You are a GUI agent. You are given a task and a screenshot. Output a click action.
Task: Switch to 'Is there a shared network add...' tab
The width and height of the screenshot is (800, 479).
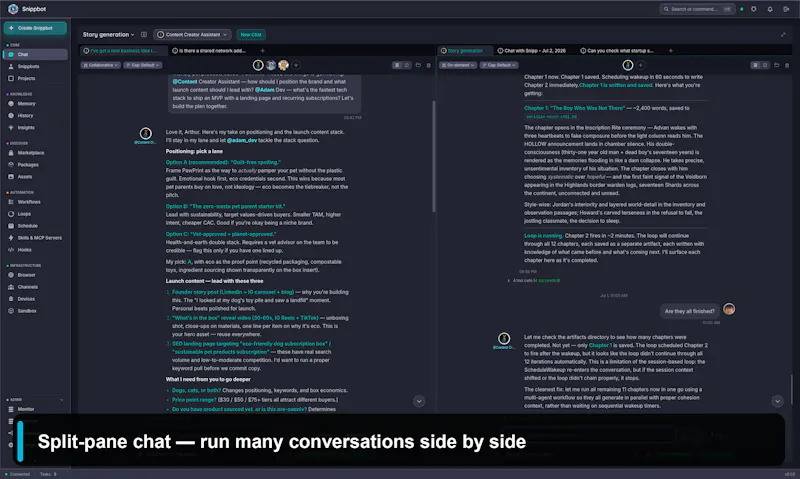tap(209, 51)
